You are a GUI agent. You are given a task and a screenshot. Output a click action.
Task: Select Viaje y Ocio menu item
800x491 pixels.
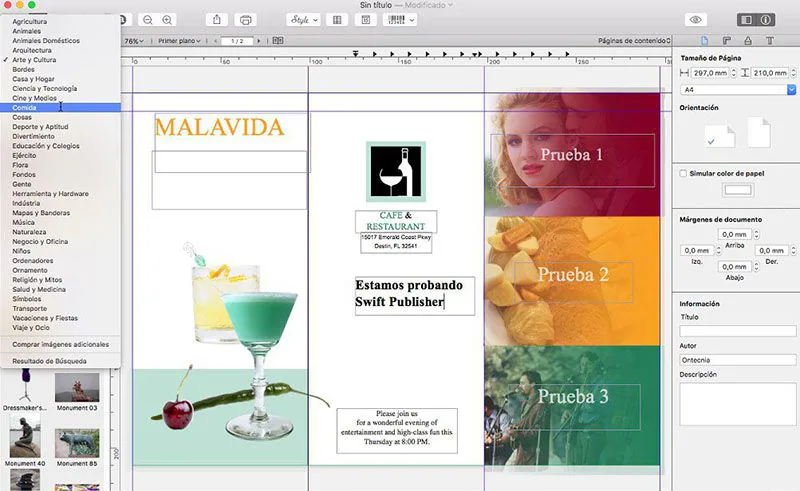click(x=60, y=328)
